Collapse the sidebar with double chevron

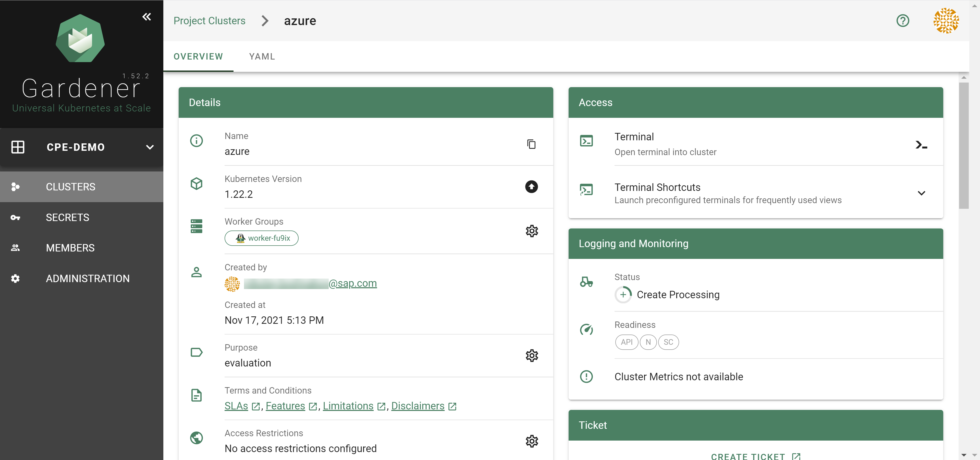click(x=146, y=17)
